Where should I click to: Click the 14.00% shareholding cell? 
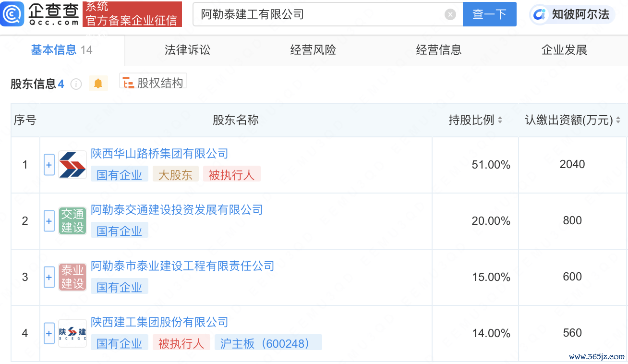(475, 333)
